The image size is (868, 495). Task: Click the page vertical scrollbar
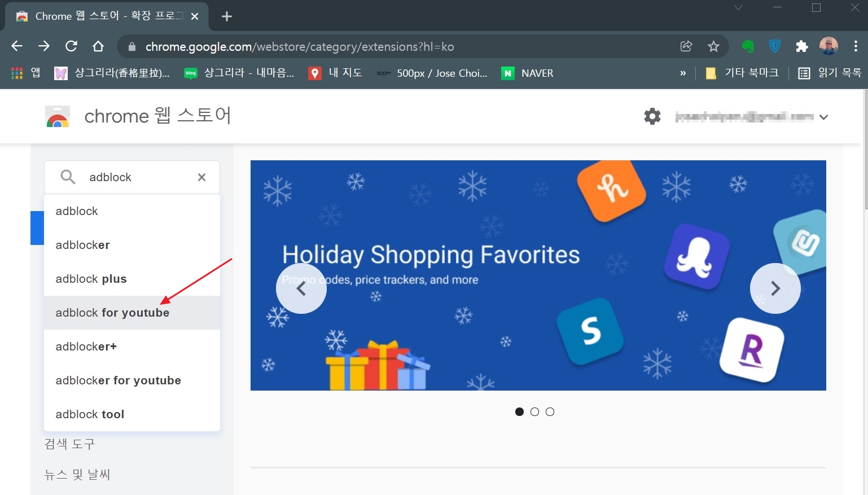tap(866, 150)
